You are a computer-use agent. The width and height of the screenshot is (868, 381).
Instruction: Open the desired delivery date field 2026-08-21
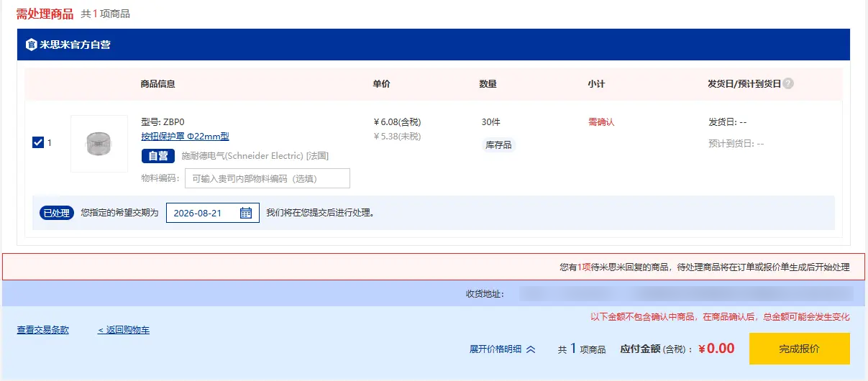[213, 213]
